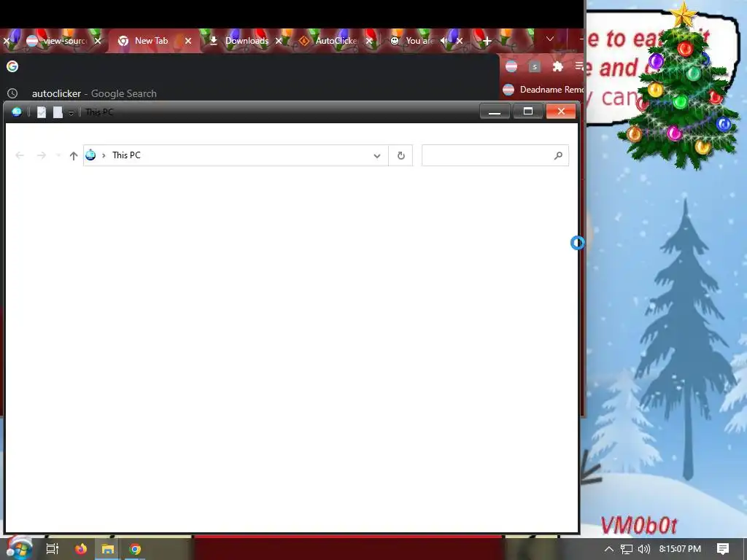Open Customize Quick Access Toolbar dropdown
747x560 pixels.
click(71, 112)
